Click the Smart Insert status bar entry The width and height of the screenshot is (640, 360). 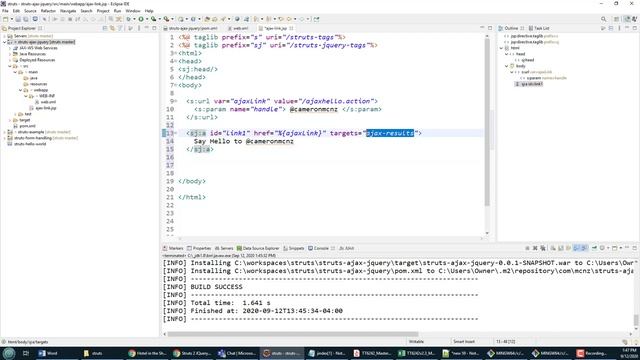464,342
